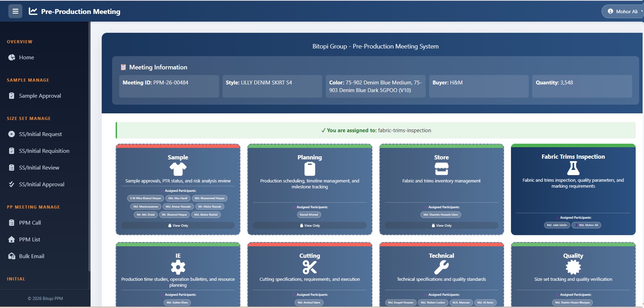Viewport: 644px width, 308px height.
Task: Click the Md. Mohor Ali participant chip
Action: pos(587,225)
